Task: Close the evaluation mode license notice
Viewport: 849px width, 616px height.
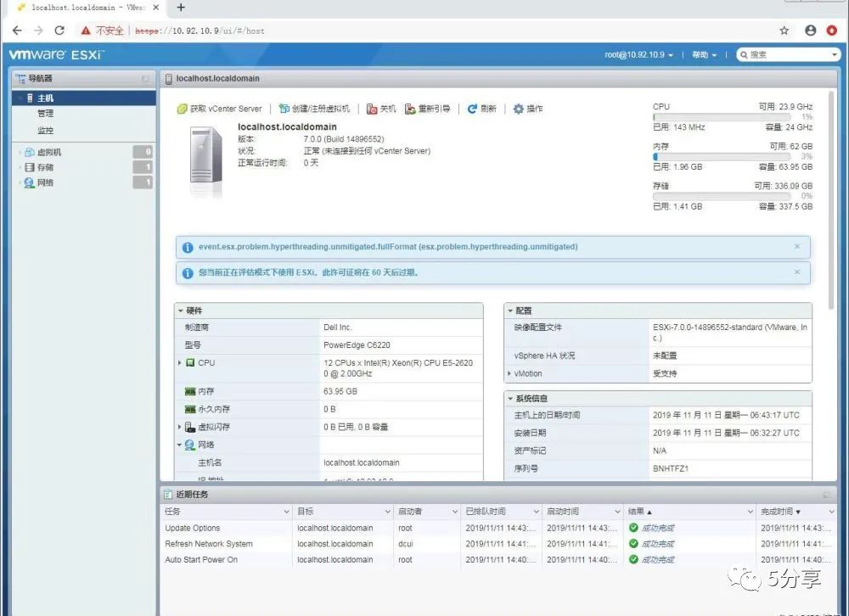Action: (797, 272)
